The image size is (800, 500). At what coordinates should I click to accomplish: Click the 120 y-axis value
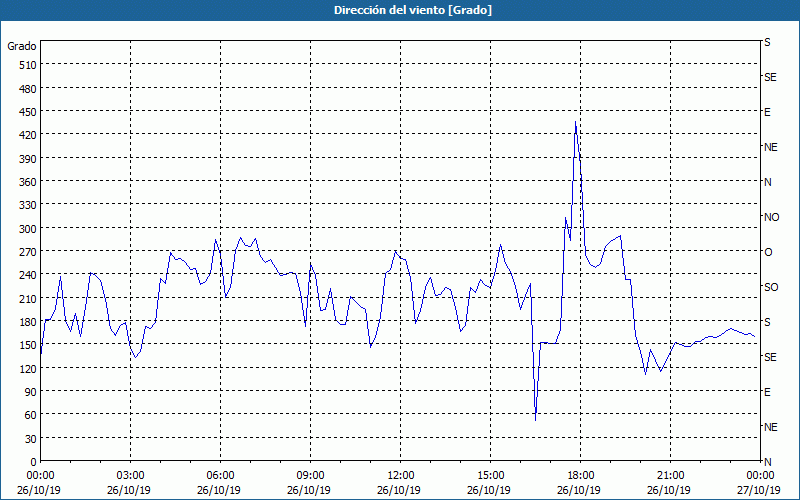point(29,369)
